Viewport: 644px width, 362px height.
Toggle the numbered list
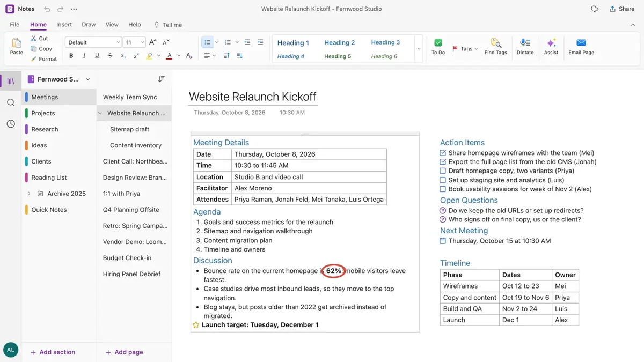click(x=228, y=42)
